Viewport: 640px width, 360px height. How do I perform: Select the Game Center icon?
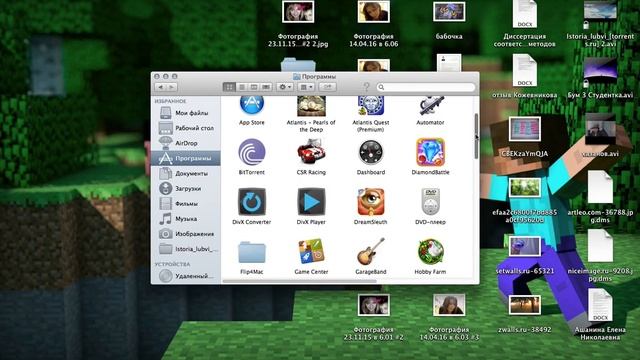coord(311,252)
